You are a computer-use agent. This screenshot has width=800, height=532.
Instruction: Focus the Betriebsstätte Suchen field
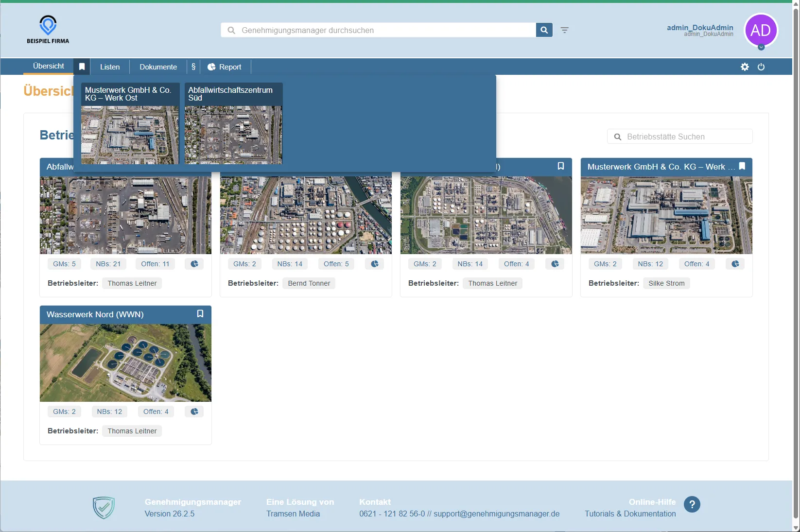pos(679,137)
